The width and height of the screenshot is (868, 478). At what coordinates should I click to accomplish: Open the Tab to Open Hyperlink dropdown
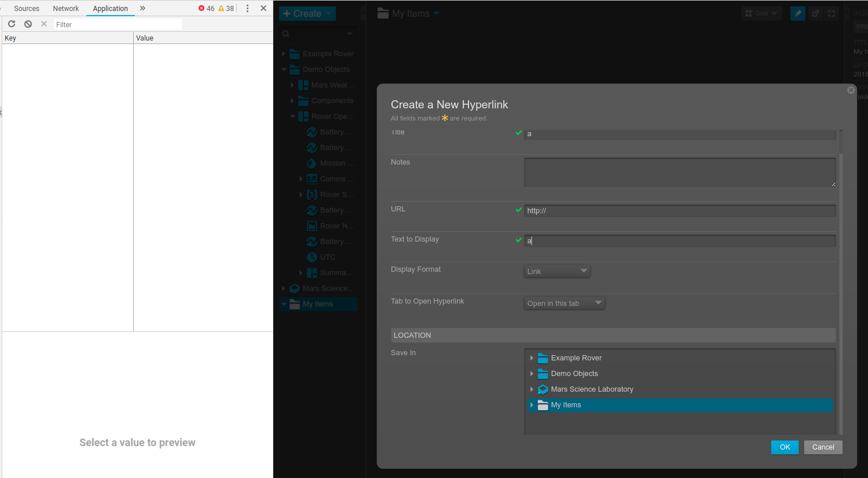563,302
